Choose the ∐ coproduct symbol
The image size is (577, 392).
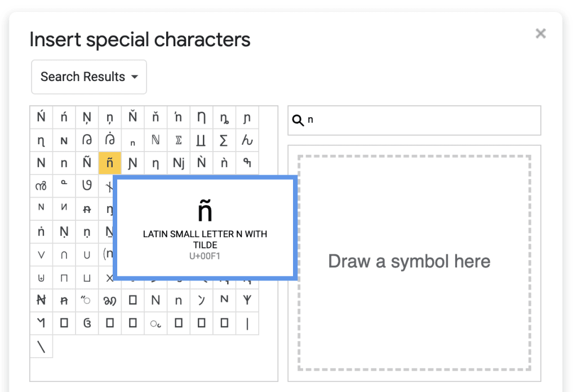(x=201, y=141)
